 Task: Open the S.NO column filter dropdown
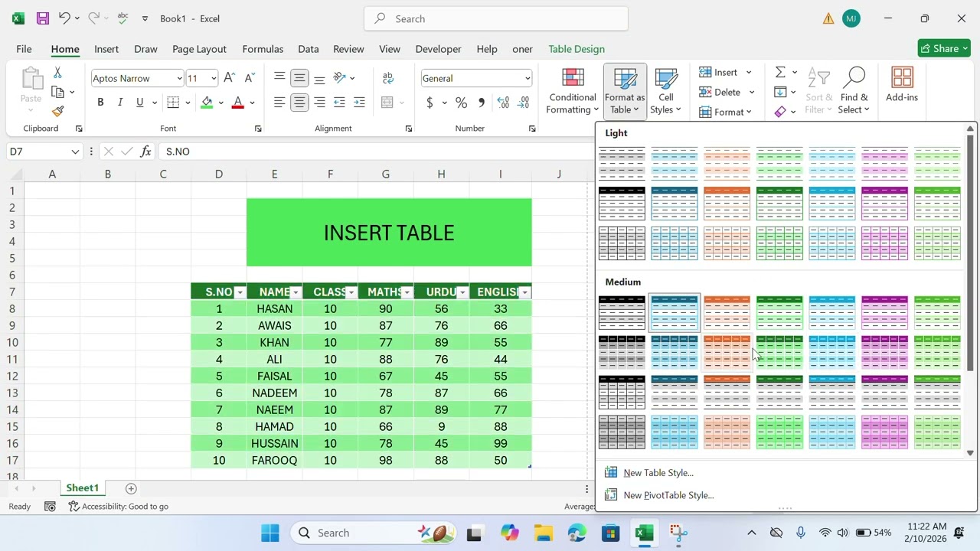(240, 292)
